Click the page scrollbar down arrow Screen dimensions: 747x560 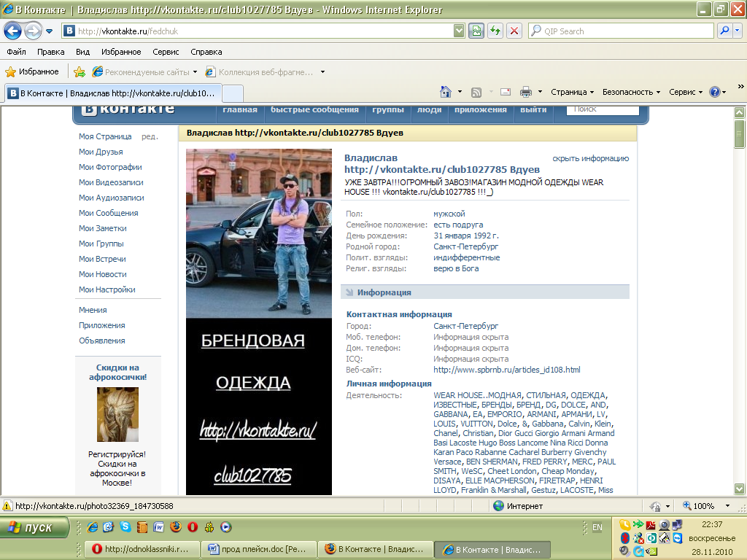[740, 489]
